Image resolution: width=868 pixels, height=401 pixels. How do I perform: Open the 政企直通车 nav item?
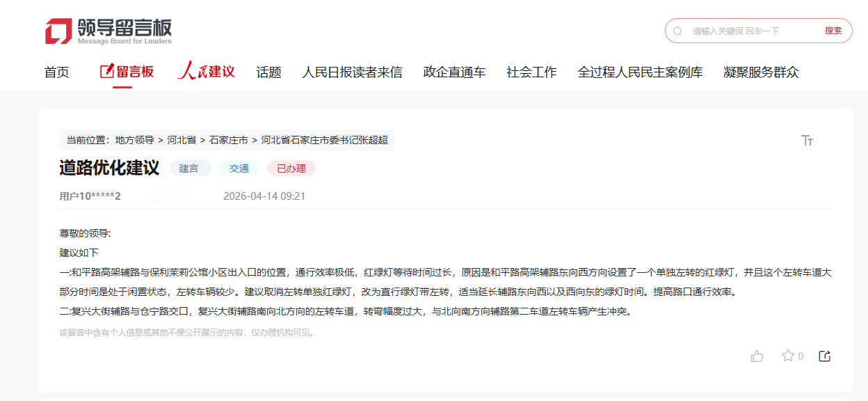454,72
